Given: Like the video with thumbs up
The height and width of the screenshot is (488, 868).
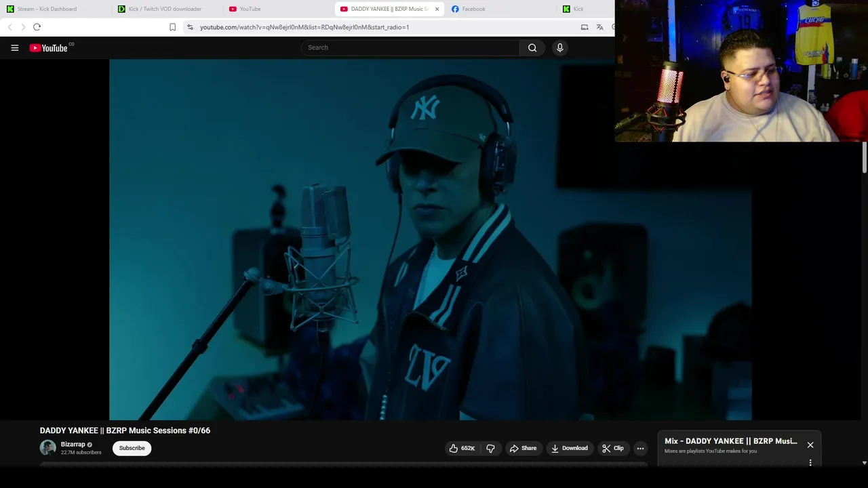Looking at the screenshot, I should click(x=461, y=448).
